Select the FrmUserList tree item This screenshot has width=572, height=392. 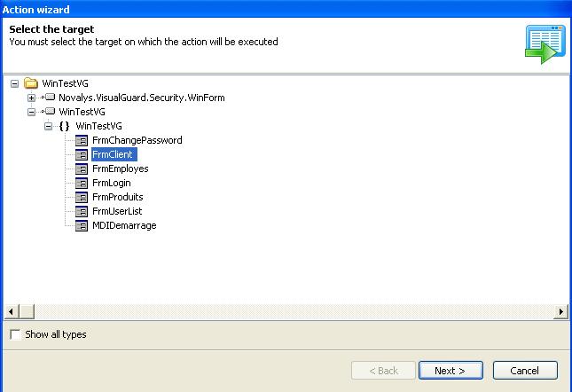point(117,211)
